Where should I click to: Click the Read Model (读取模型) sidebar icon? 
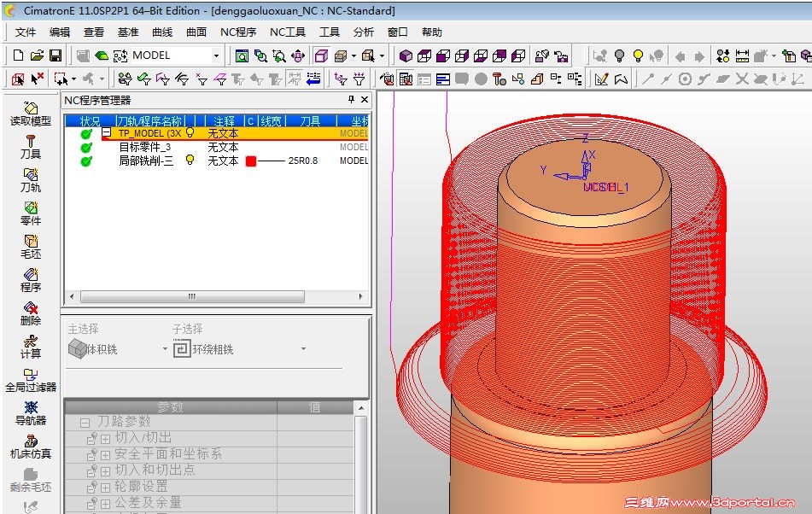(x=31, y=114)
